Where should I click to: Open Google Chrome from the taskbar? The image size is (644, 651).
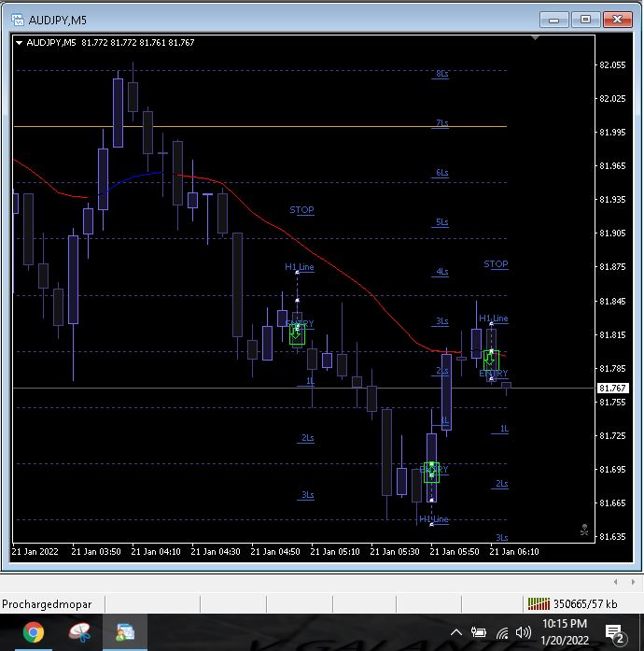coord(34,632)
